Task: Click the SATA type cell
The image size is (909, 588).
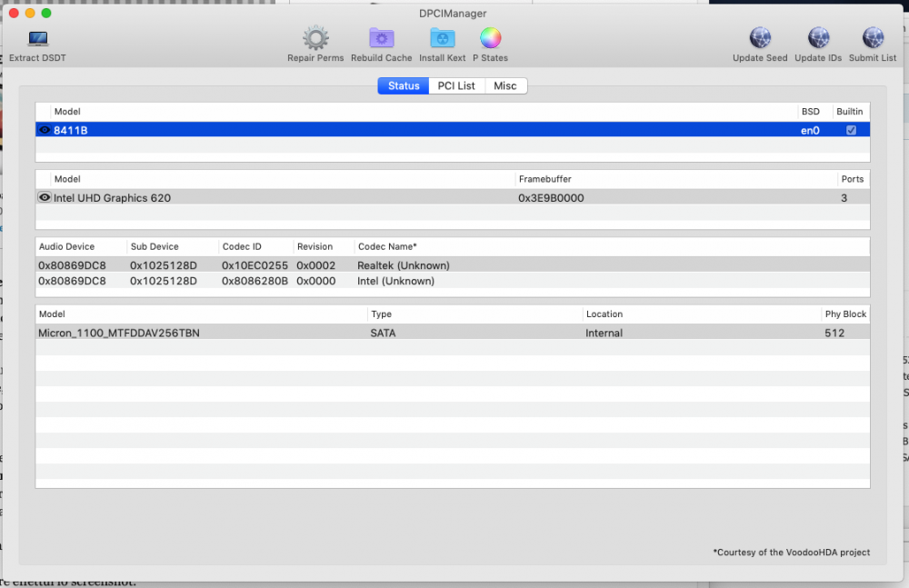Action: 383,333
